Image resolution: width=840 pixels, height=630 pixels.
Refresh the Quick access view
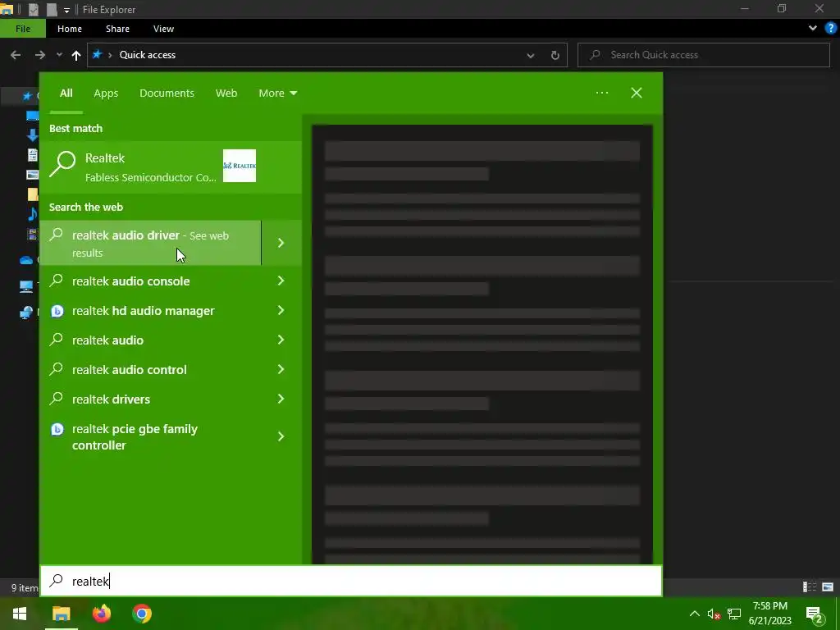pos(555,55)
